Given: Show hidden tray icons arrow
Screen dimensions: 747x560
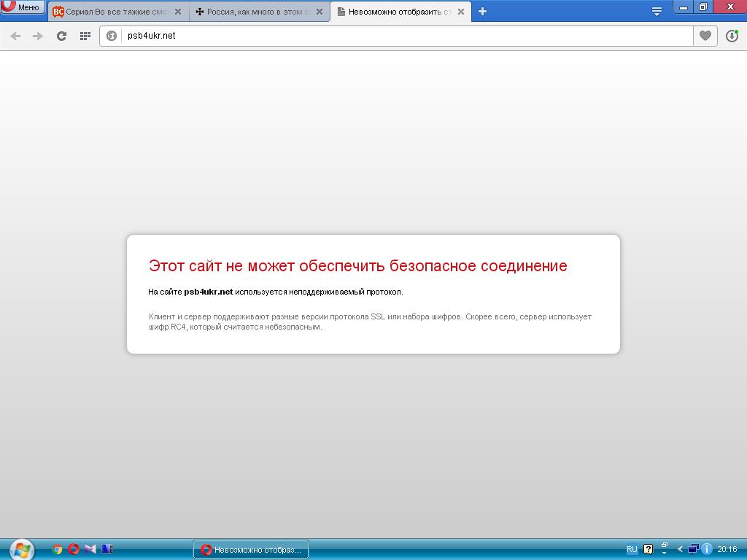Looking at the screenshot, I should (x=680, y=549).
